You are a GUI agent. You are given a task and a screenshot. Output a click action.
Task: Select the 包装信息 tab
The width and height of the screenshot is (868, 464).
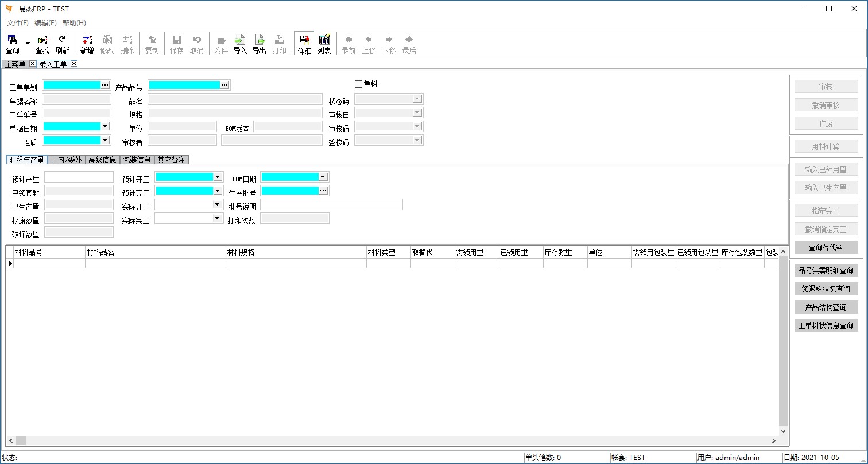click(137, 160)
